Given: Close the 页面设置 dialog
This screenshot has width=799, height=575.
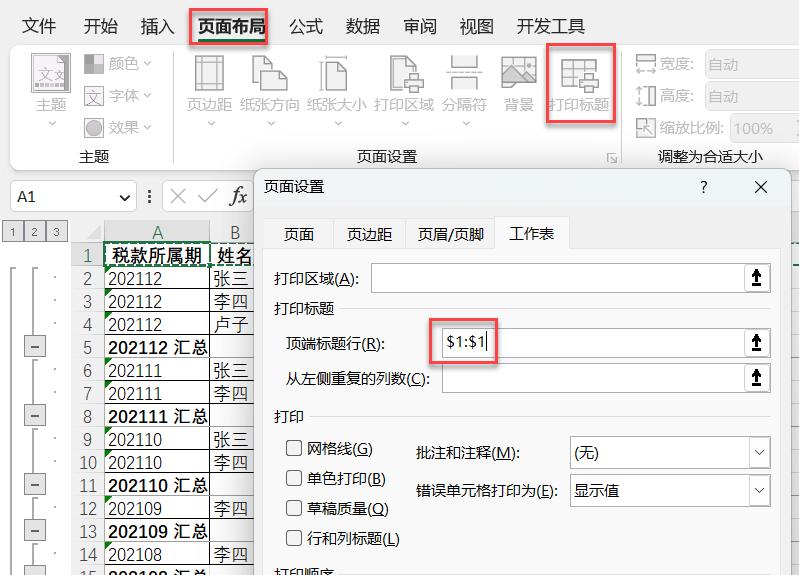Looking at the screenshot, I should pyautogui.click(x=761, y=187).
